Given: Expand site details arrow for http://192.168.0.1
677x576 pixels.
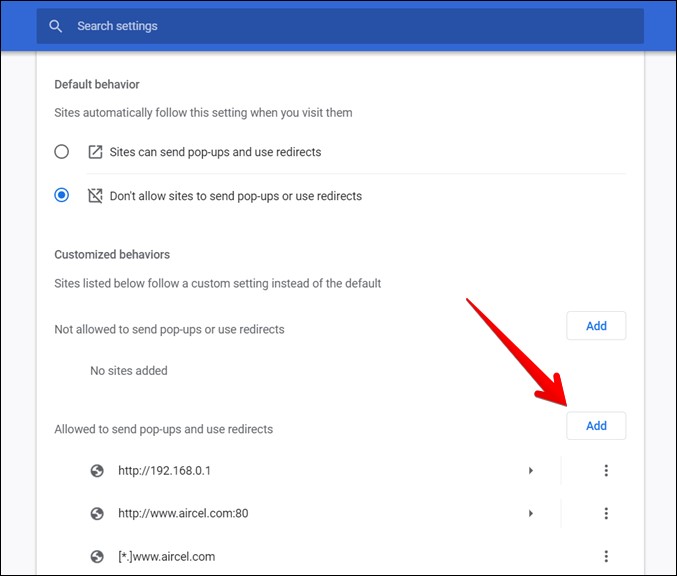Looking at the screenshot, I should click(531, 471).
